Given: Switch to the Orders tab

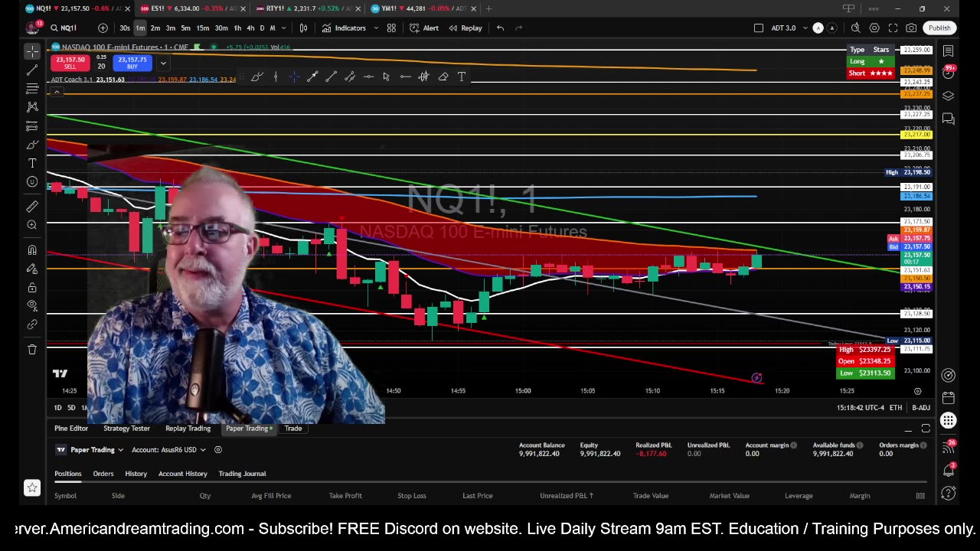Looking at the screenshot, I should tap(103, 474).
